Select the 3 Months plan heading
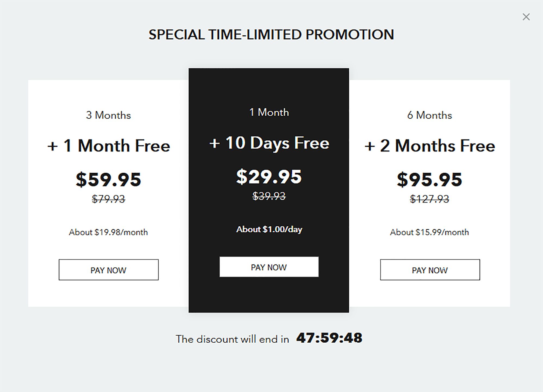The height and width of the screenshot is (392, 543). (x=109, y=115)
